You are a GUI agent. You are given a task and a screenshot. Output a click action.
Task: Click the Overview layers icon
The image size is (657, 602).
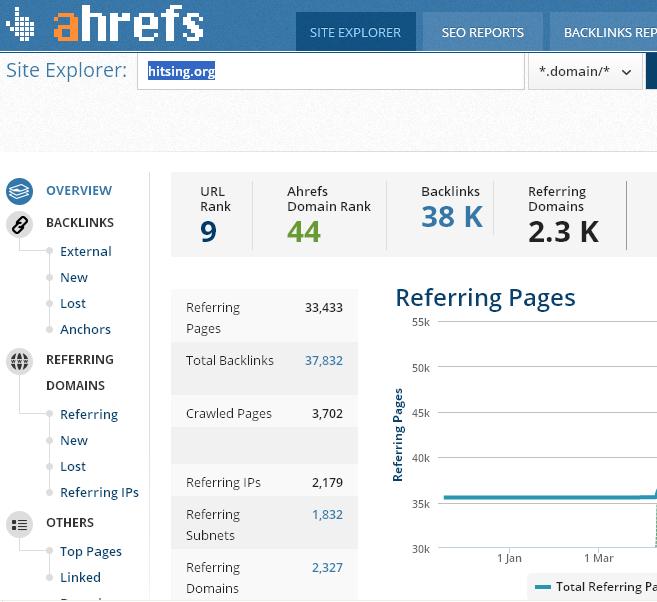19,191
